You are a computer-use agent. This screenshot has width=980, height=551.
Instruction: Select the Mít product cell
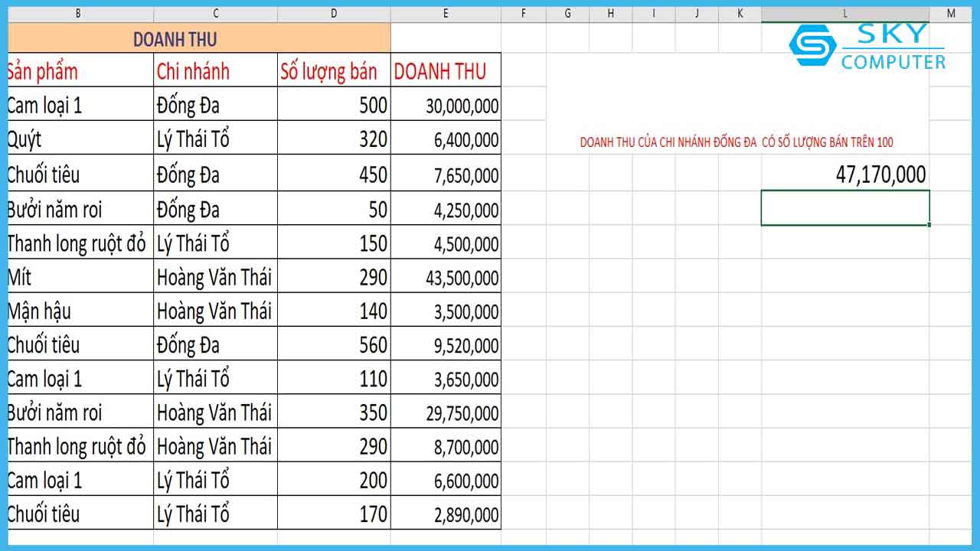coord(80,276)
